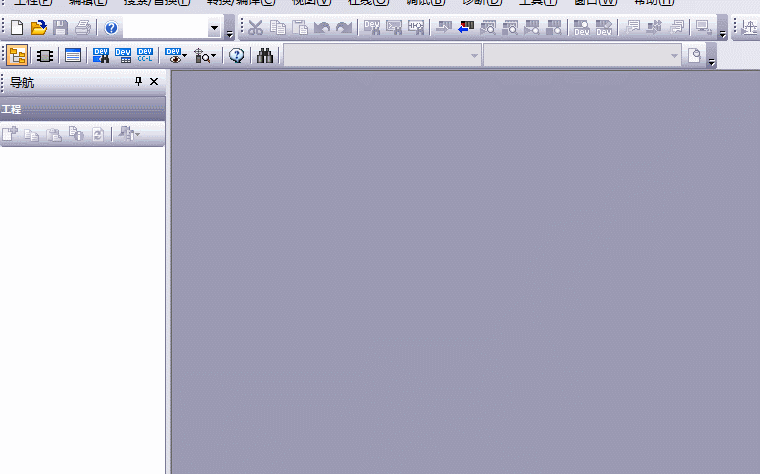The image size is (760, 474).
Task: Open an existing project using the folder icon
Action: pyautogui.click(x=38, y=29)
